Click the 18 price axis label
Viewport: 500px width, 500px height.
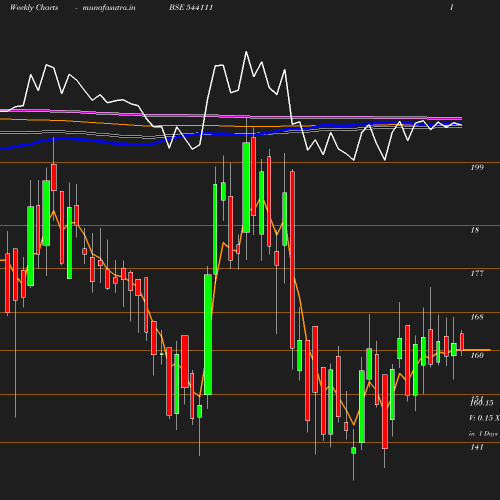(x=475, y=230)
